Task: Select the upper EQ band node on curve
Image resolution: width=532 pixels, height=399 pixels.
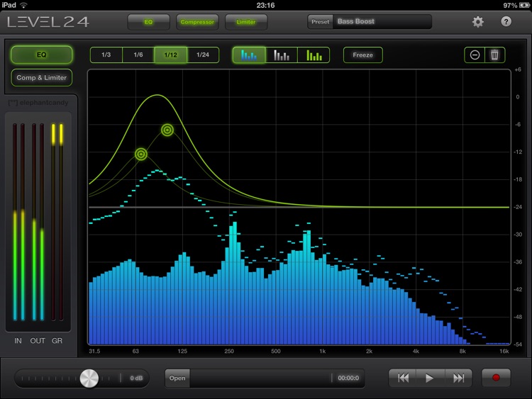Action: click(167, 130)
